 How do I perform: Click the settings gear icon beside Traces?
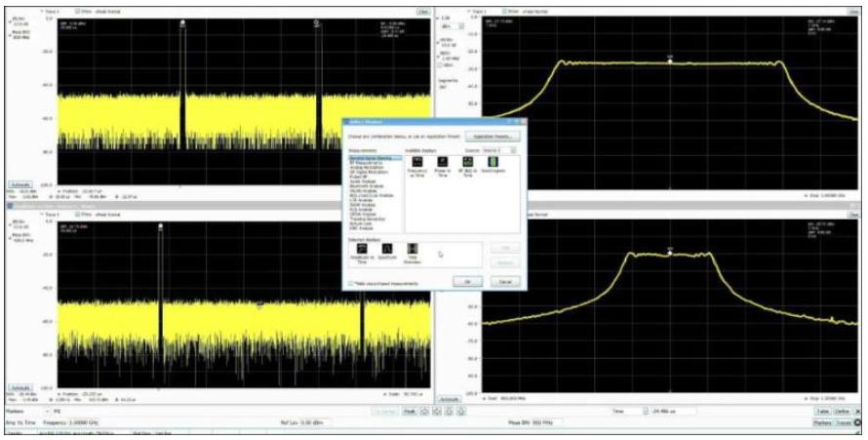pyautogui.click(x=858, y=423)
